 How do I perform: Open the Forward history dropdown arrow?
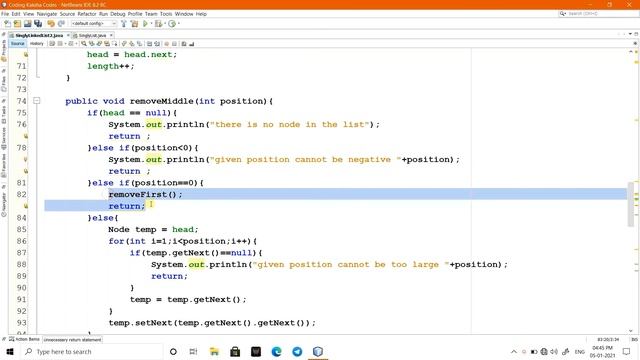click(76, 44)
